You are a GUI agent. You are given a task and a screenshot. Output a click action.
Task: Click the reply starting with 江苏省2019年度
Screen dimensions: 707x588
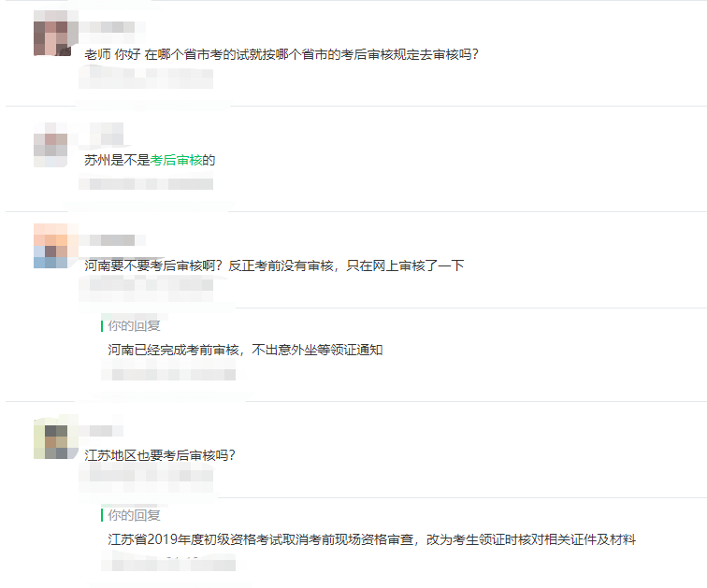[372, 539]
